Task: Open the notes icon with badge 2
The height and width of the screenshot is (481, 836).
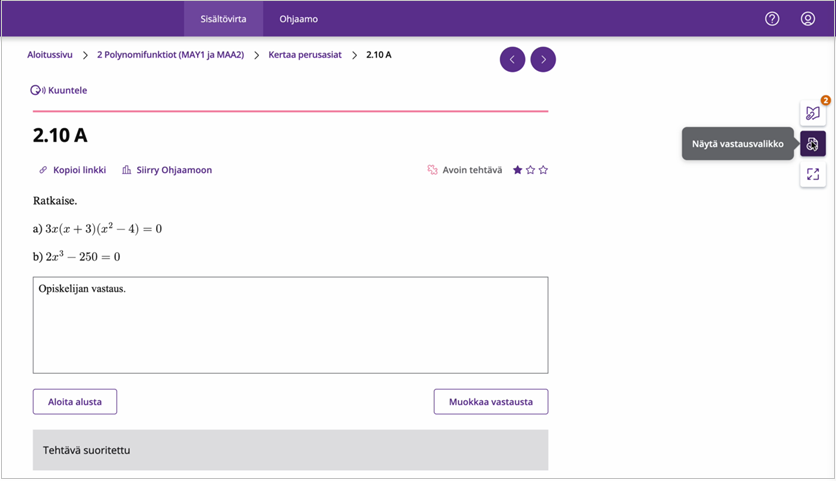Action: [x=813, y=113]
